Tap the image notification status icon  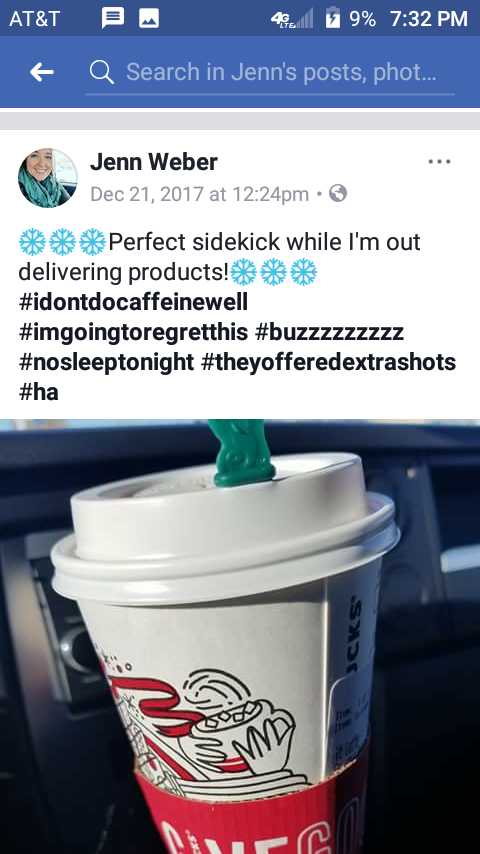[149, 19]
